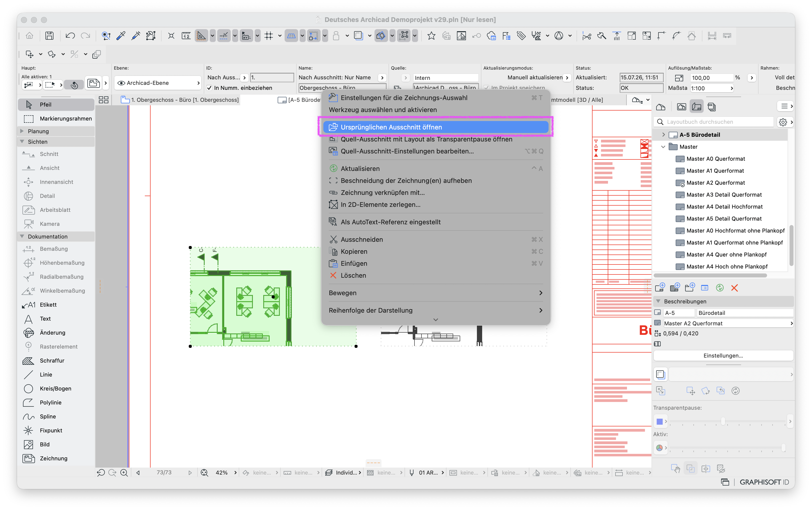Viewport: 812px width, 510px height.
Task: Click 'Kopieren' in the context menu
Action: (435, 252)
